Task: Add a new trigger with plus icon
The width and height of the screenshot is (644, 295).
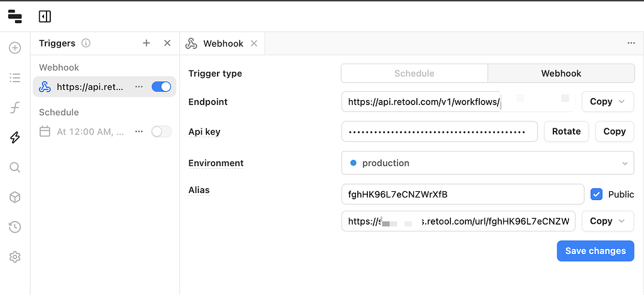Action: pyautogui.click(x=147, y=43)
